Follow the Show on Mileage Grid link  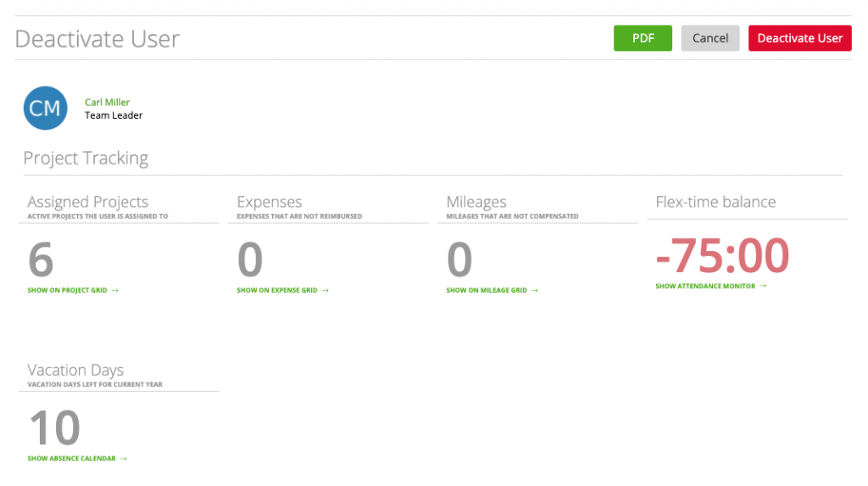click(x=487, y=290)
